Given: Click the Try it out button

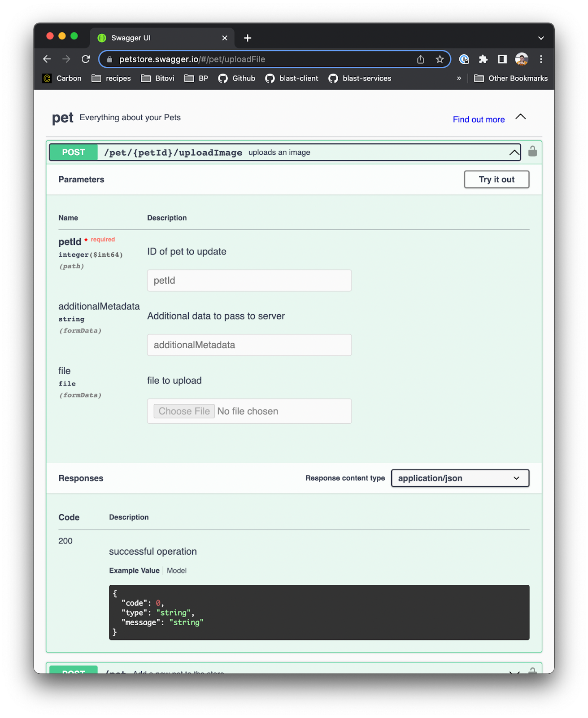Looking at the screenshot, I should click(x=497, y=179).
